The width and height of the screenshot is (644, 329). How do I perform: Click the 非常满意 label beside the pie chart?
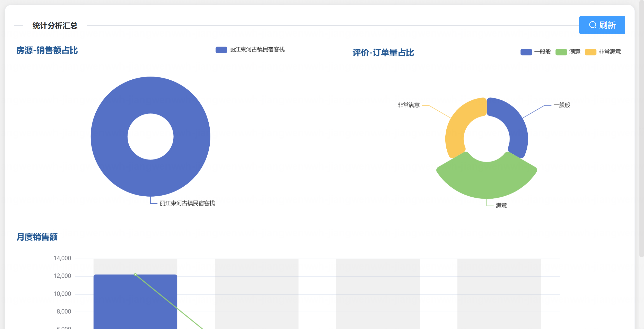click(408, 105)
